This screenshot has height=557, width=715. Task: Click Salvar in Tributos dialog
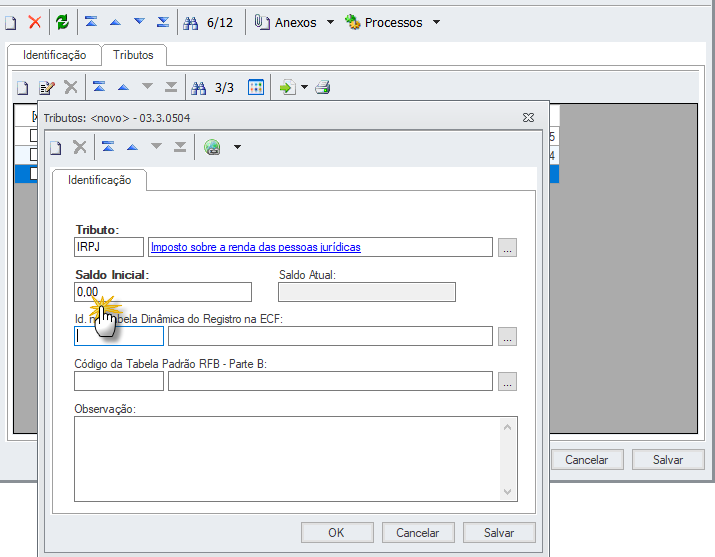point(499,532)
